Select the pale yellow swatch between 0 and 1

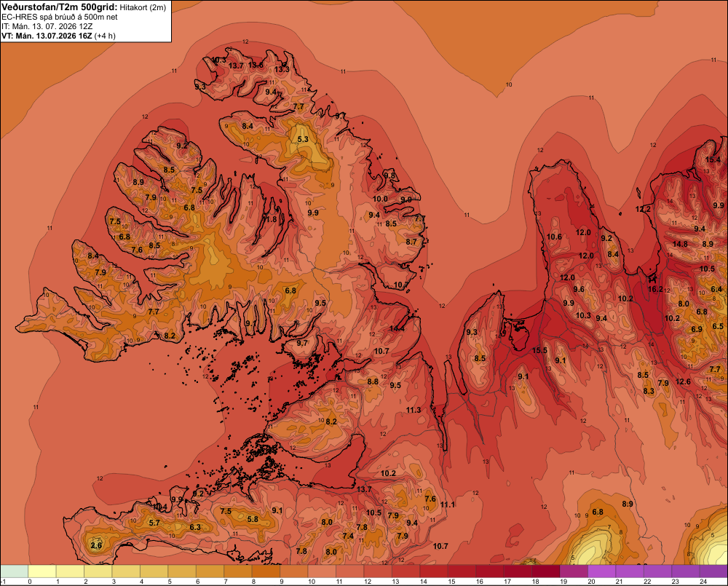[x=42, y=571]
